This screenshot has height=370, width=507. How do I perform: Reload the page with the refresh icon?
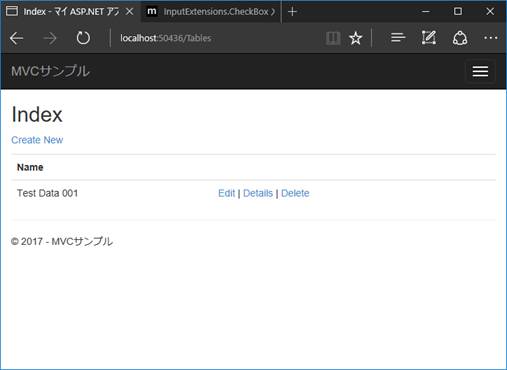83,38
